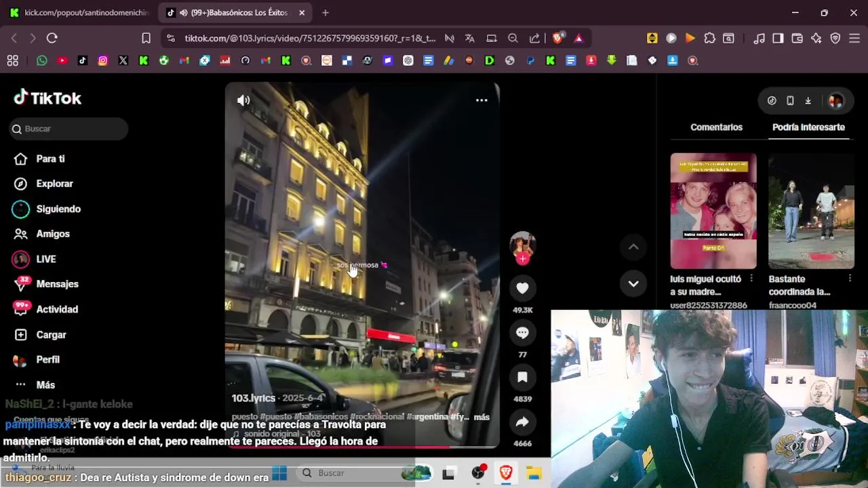Open the Brave browser taskbar icon
This screenshot has width=868, height=488.
tap(506, 473)
